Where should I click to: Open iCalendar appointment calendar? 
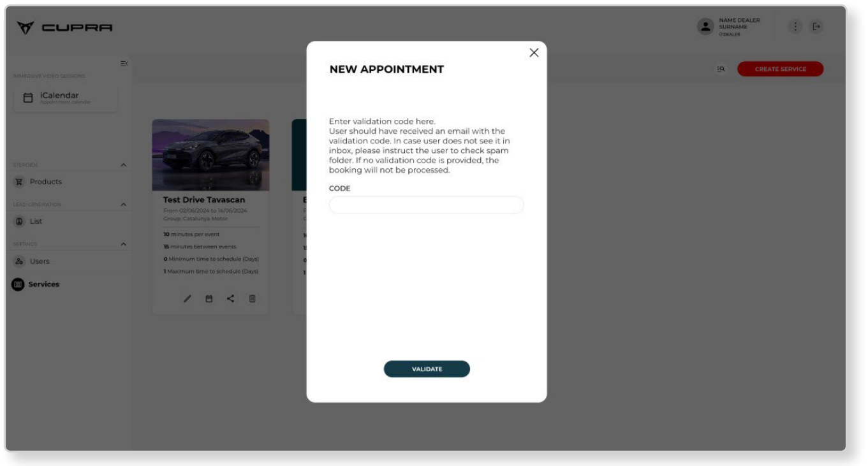(x=66, y=98)
